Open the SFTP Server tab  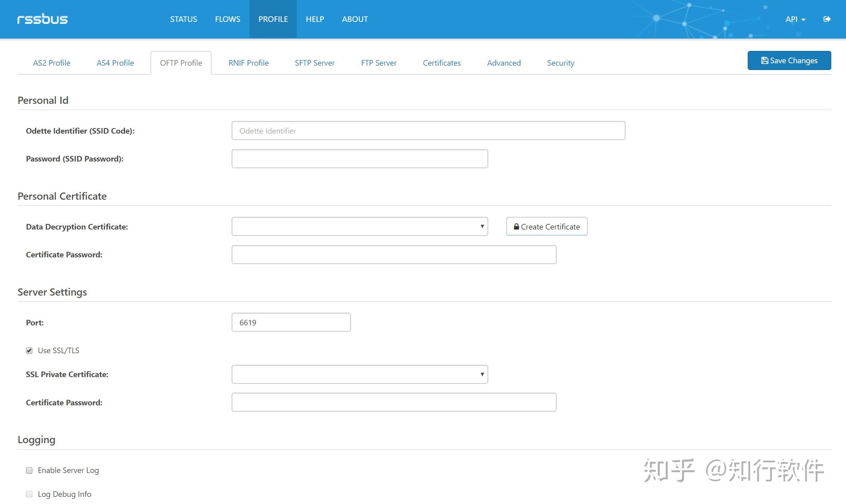[314, 63]
